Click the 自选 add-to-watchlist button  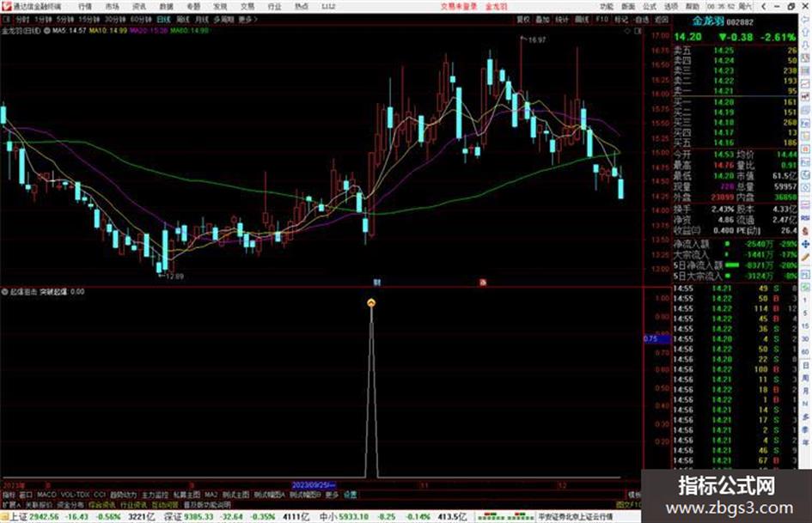(x=641, y=19)
